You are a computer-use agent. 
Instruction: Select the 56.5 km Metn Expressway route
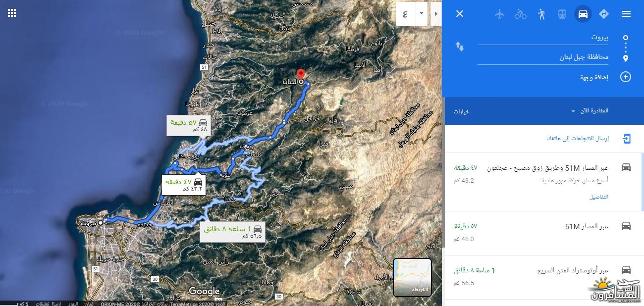tap(543, 276)
